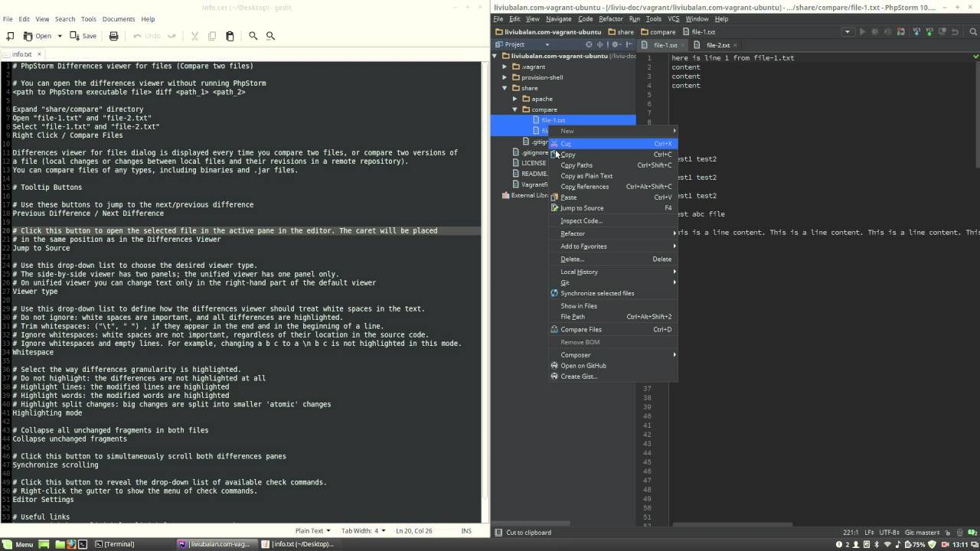Image resolution: width=980 pixels, height=551 pixels.
Task: Open the PhpStorm Navigate menu
Action: click(x=559, y=18)
